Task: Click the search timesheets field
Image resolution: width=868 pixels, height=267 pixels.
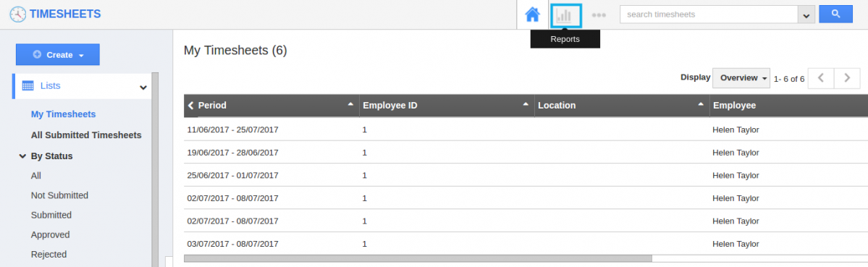Action: [x=709, y=14]
